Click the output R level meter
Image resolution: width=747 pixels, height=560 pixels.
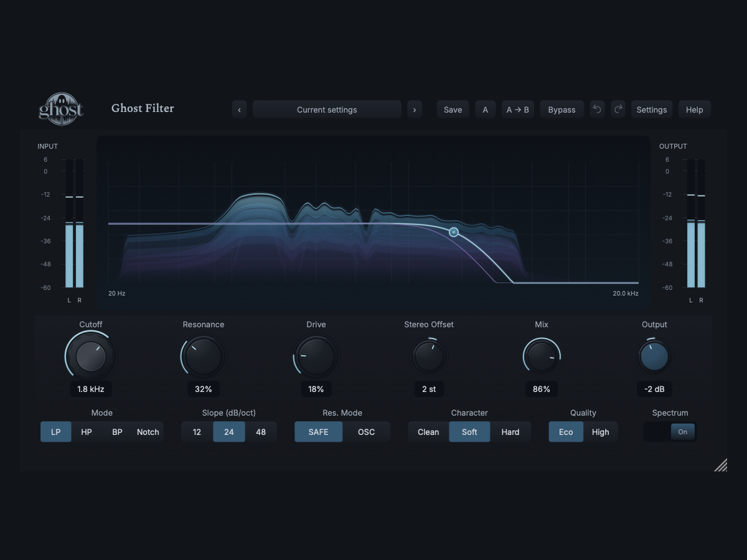[x=701, y=223]
